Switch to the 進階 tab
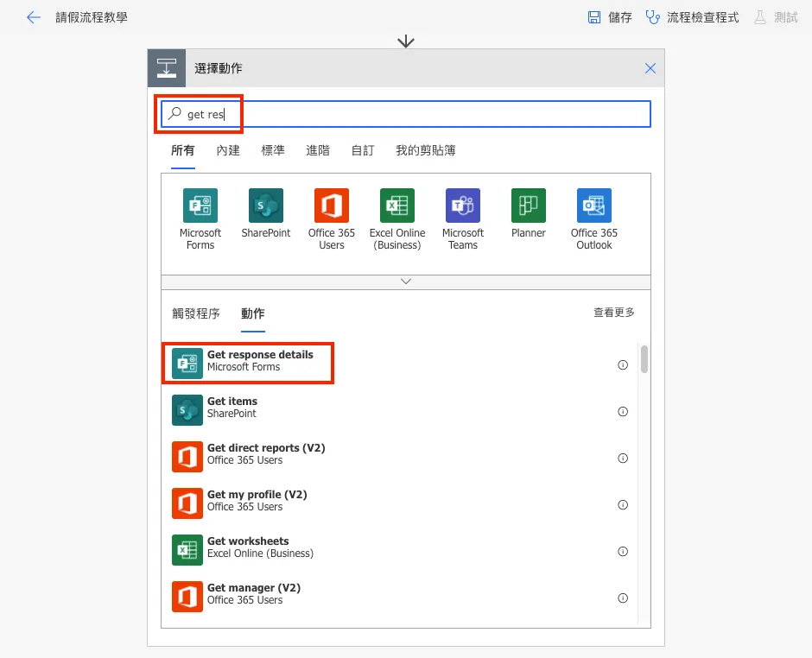 [x=317, y=150]
